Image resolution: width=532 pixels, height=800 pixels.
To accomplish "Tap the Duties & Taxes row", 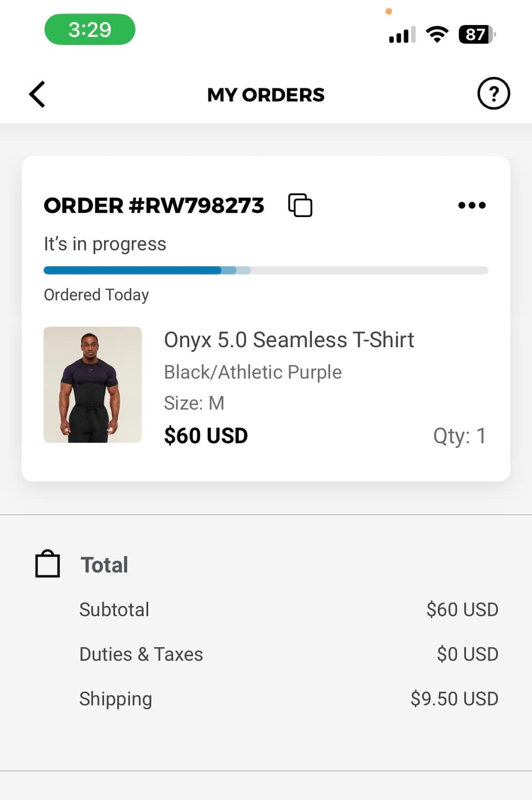I will tap(288, 654).
